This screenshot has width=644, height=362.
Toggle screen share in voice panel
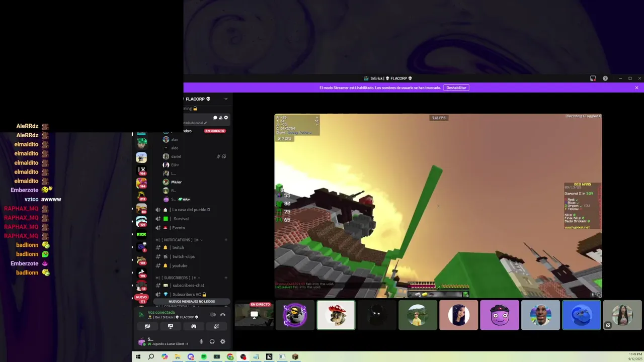coord(171,326)
